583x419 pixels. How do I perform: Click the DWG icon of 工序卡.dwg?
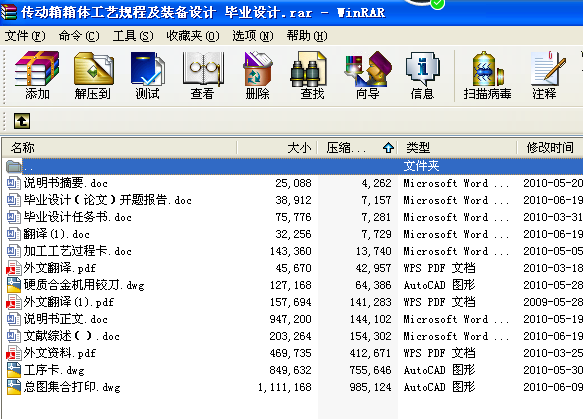pyautogui.click(x=13, y=370)
